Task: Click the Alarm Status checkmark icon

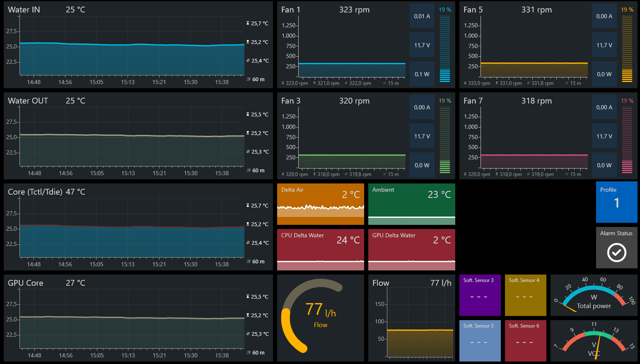Action: (616, 252)
